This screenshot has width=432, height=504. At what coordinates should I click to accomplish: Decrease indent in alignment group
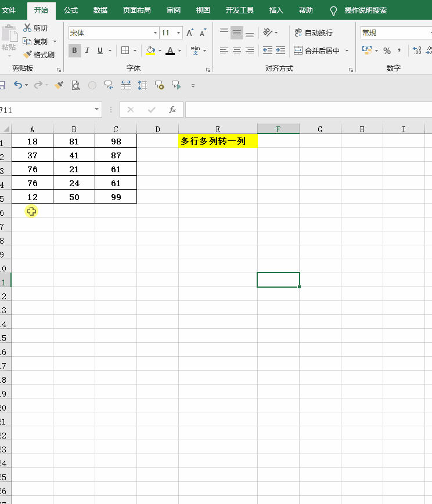pyautogui.click(x=268, y=50)
